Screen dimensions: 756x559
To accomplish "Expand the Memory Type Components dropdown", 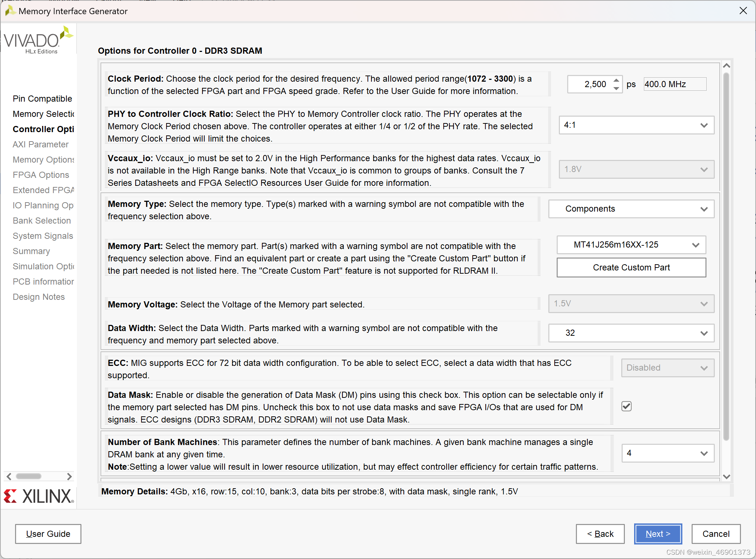I will [x=631, y=209].
